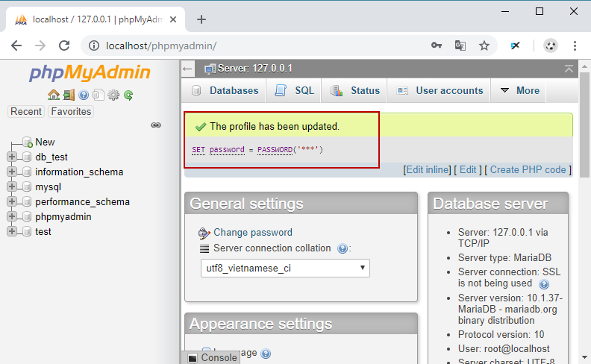Select the performance_schema database
The width and height of the screenshot is (591, 364).
(x=82, y=202)
